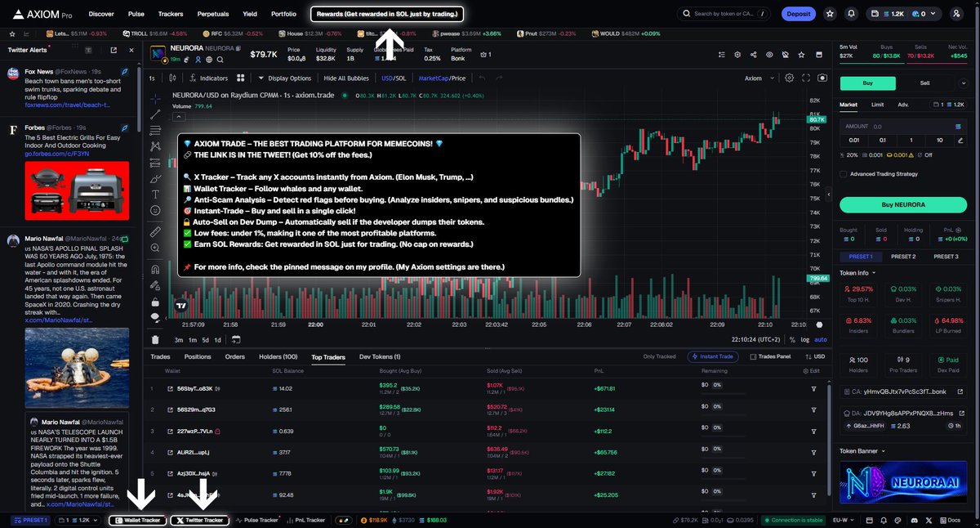The image size is (980, 528).
Task: Open chart settings gear icon
Action: pyautogui.click(x=789, y=78)
